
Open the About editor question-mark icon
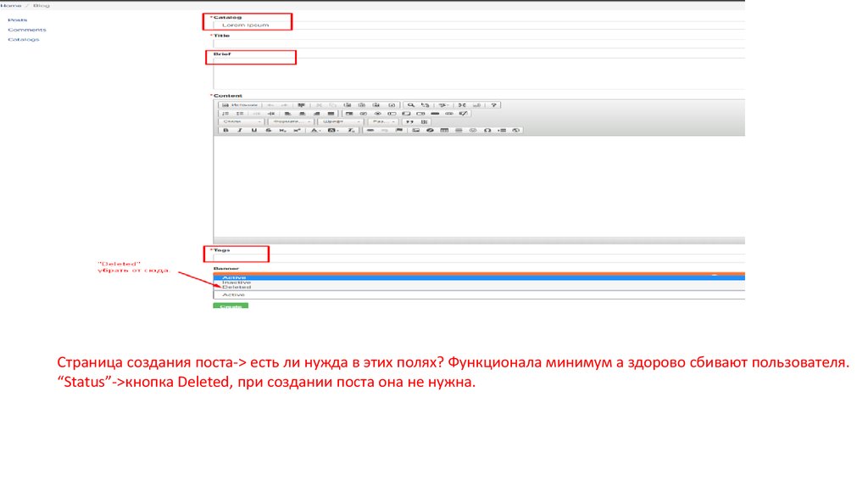click(494, 104)
